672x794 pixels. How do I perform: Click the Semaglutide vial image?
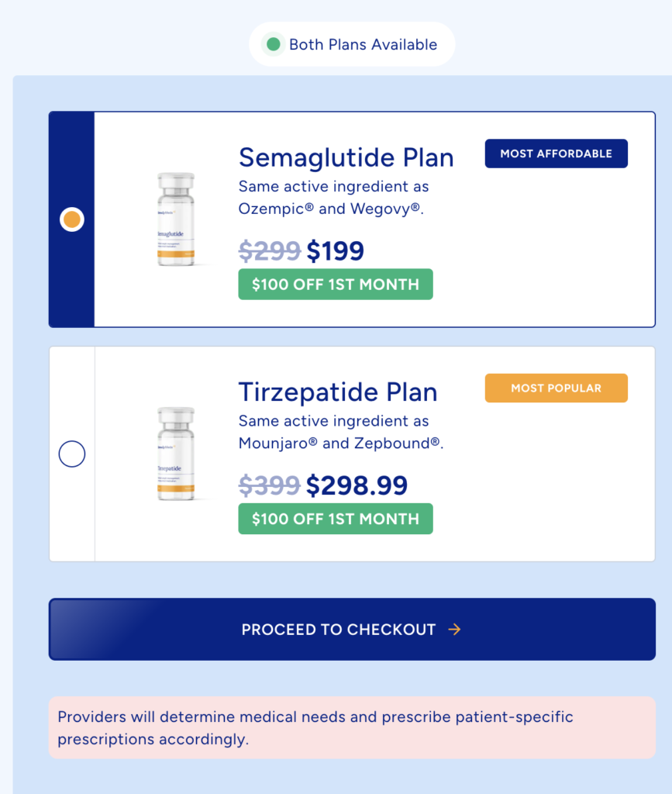[175, 220]
